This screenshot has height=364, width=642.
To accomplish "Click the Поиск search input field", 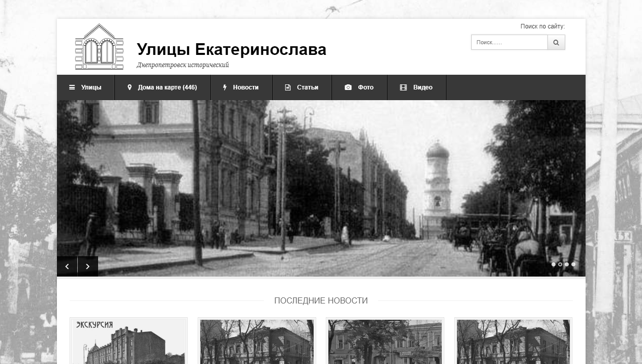I will click(509, 43).
